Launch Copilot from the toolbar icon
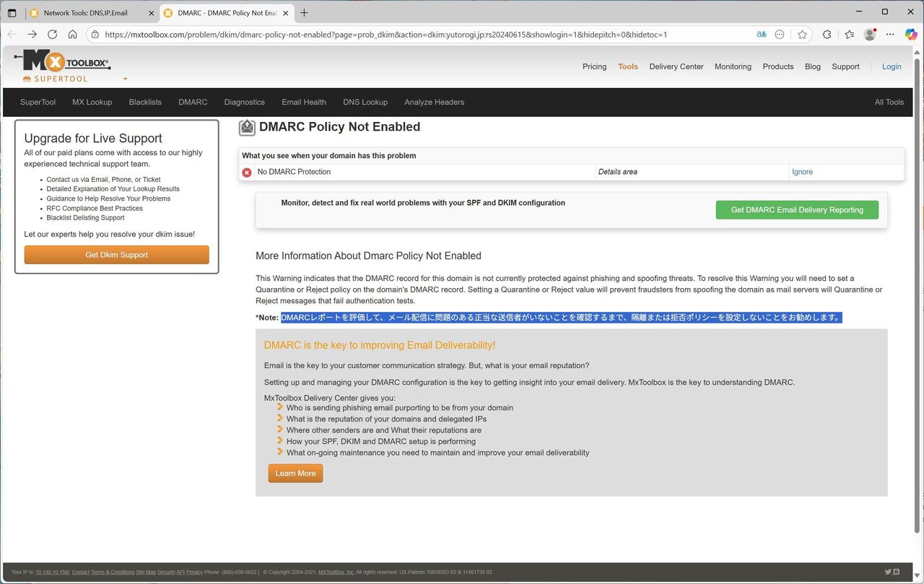The height and width of the screenshot is (584, 924). tap(911, 34)
